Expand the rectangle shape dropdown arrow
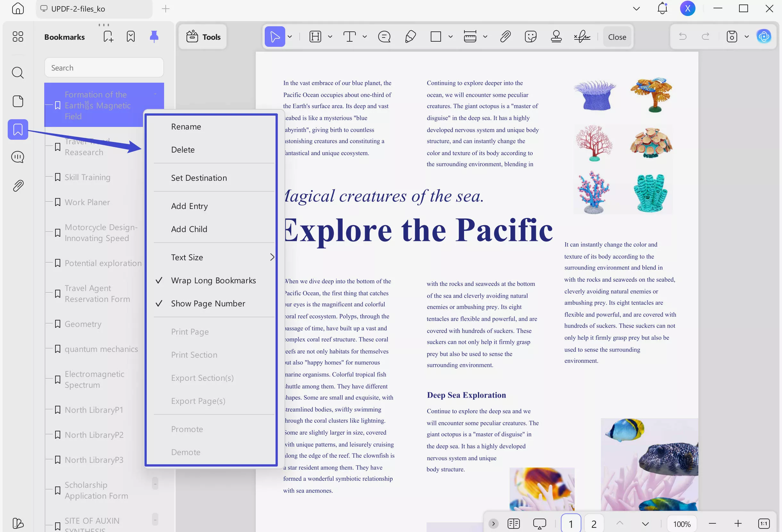This screenshot has height=532, width=782. coord(450,36)
